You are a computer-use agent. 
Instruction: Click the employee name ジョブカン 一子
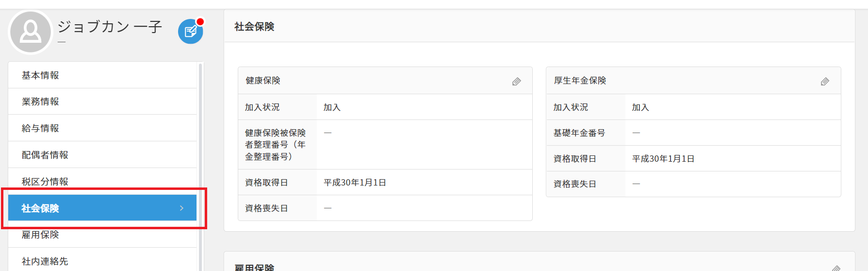110,27
